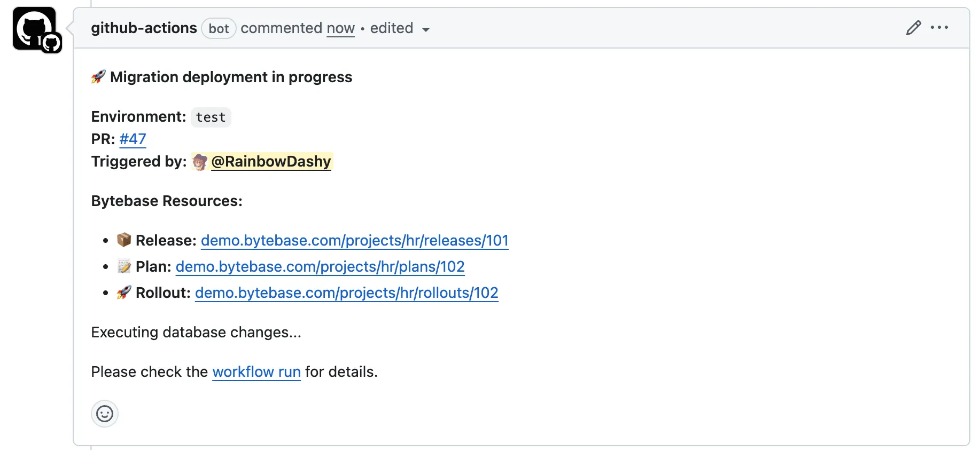Open the github-actions author name link
Viewport: 980px width, 450px height.
click(144, 28)
